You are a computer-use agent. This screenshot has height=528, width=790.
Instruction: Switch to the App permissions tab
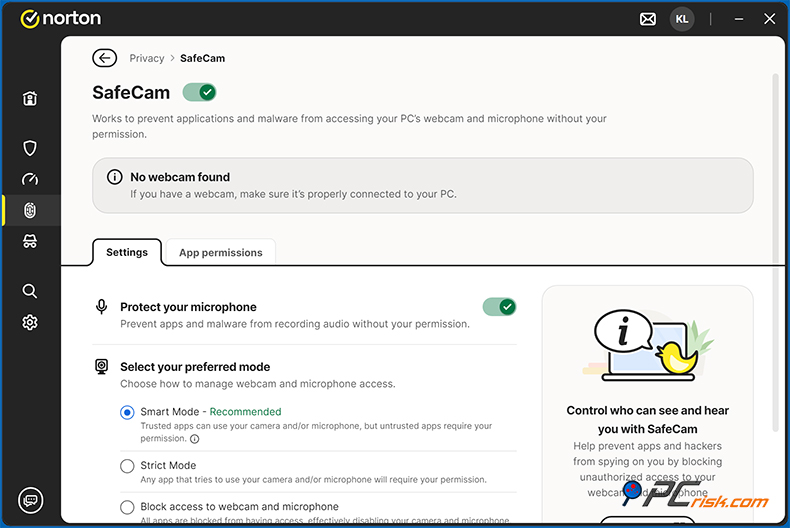coord(220,253)
